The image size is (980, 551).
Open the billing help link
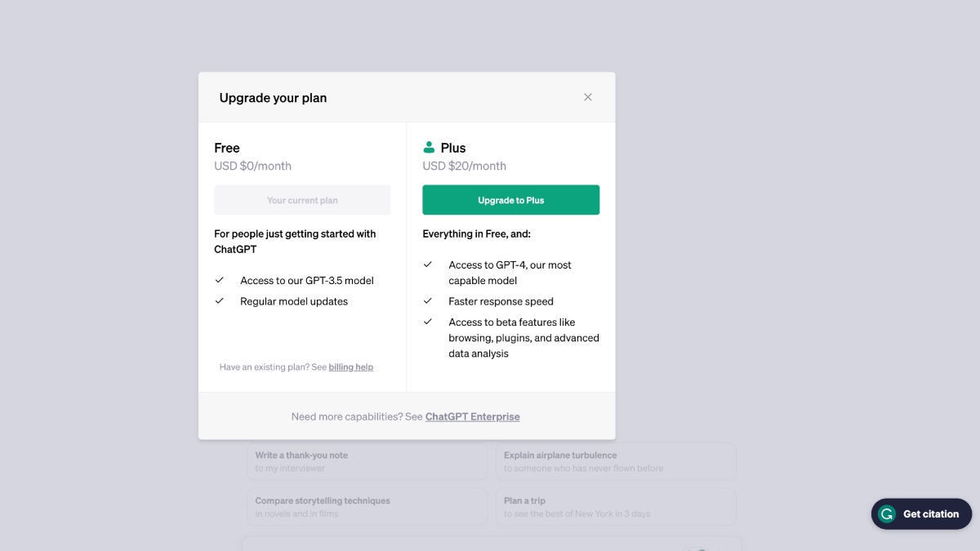350,367
